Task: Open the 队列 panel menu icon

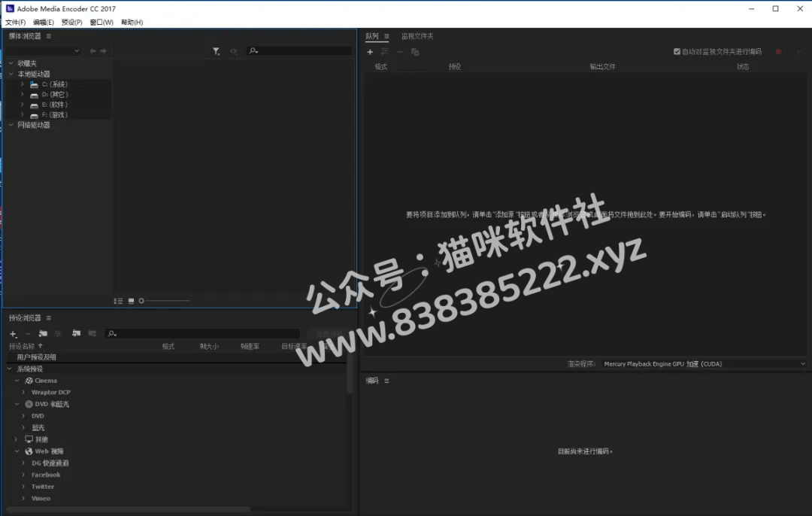Action: (x=386, y=36)
